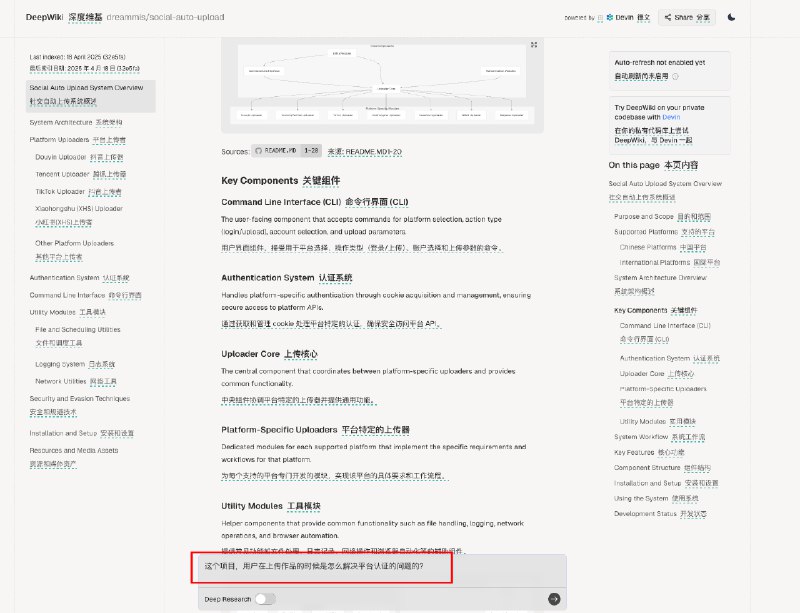Open Utility Modules sidebar page
Screen dimensions: 800x613
pos(68,312)
